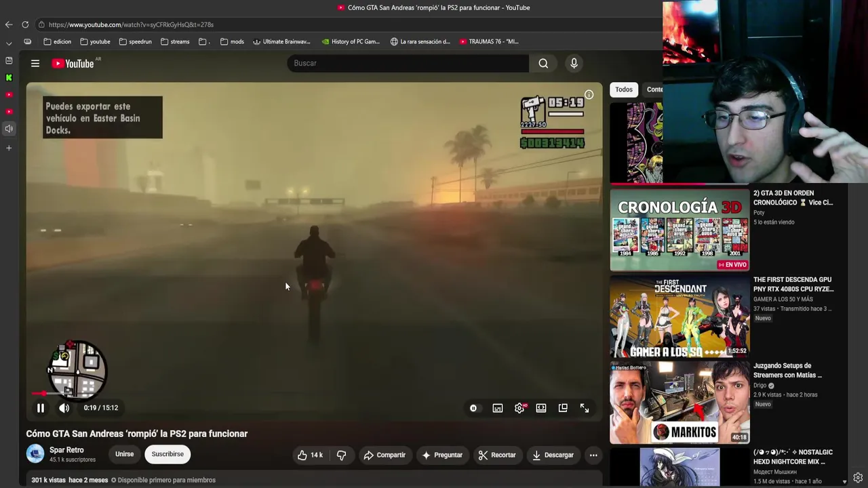This screenshot has height=488, width=868.
Task: Click the video title heading text
Action: tap(137, 434)
